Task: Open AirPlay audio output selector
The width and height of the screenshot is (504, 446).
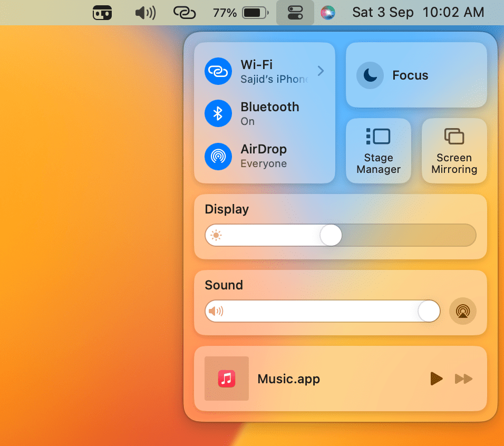Action: click(462, 311)
